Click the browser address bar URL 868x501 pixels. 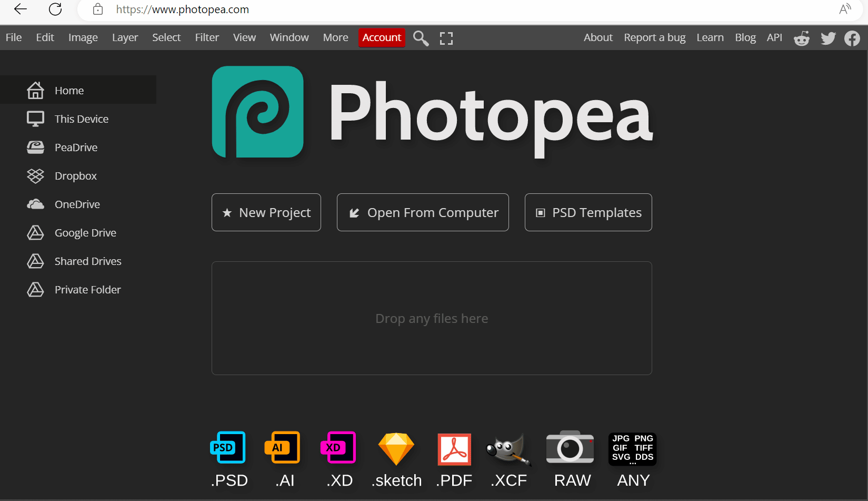[x=182, y=9]
